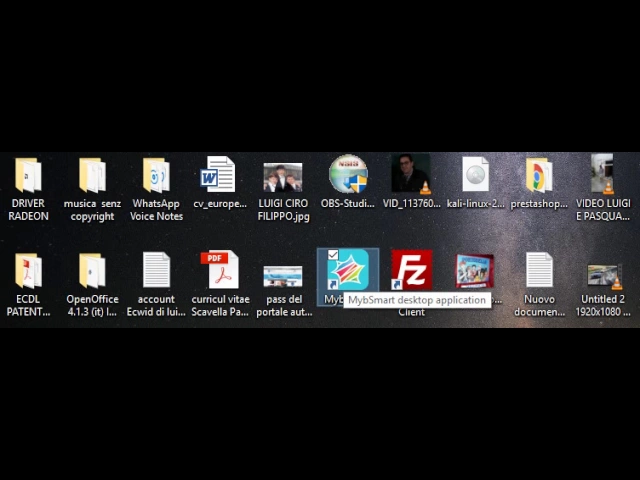This screenshot has height=480, width=640.
Task: Click the 'DRIVER RADEON' label
Action: pos(28,210)
